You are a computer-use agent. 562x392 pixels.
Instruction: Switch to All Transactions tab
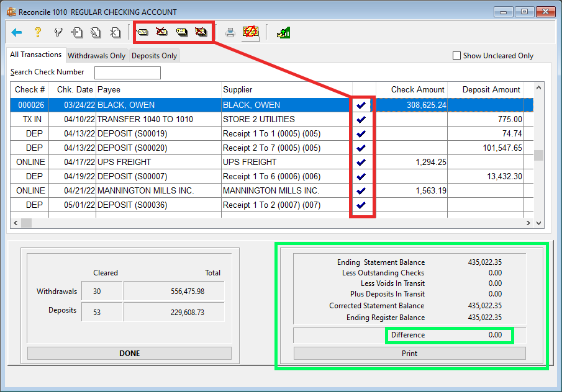coord(35,55)
